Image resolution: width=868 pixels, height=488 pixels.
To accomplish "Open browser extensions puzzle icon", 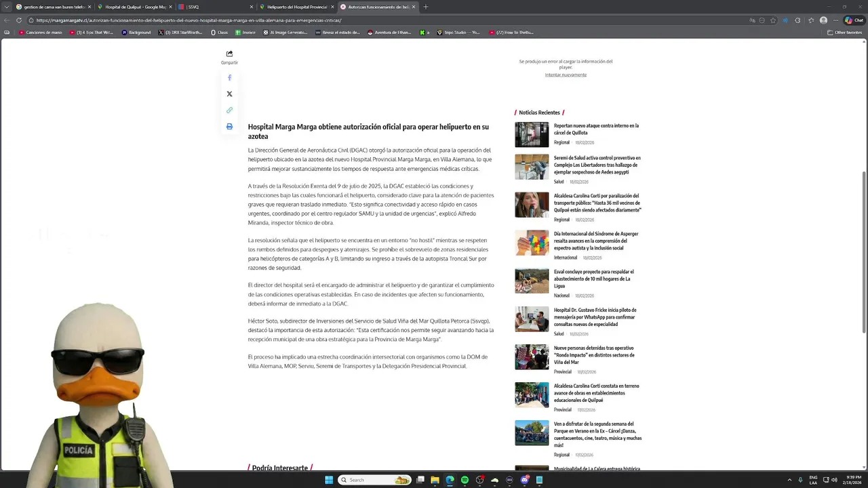I will 797,20.
